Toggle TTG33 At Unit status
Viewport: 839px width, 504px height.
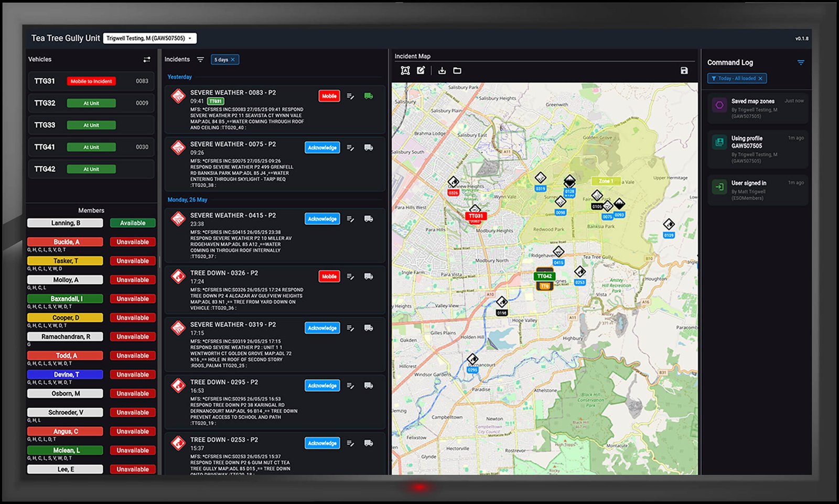(91, 125)
